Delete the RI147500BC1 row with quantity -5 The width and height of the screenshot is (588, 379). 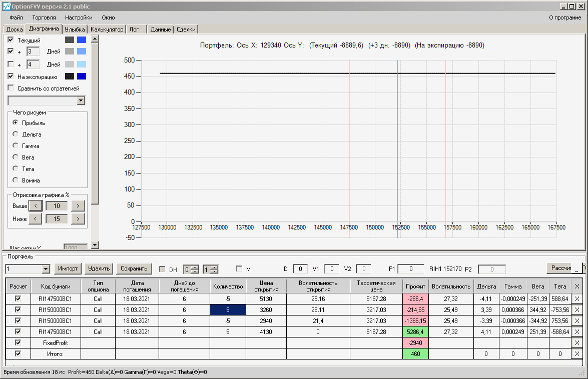tap(577, 299)
